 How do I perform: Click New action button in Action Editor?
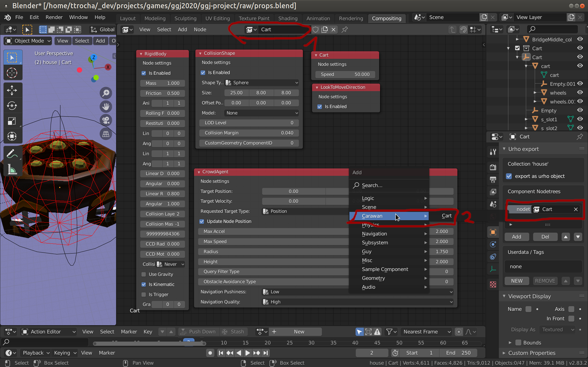[x=299, y=332]
